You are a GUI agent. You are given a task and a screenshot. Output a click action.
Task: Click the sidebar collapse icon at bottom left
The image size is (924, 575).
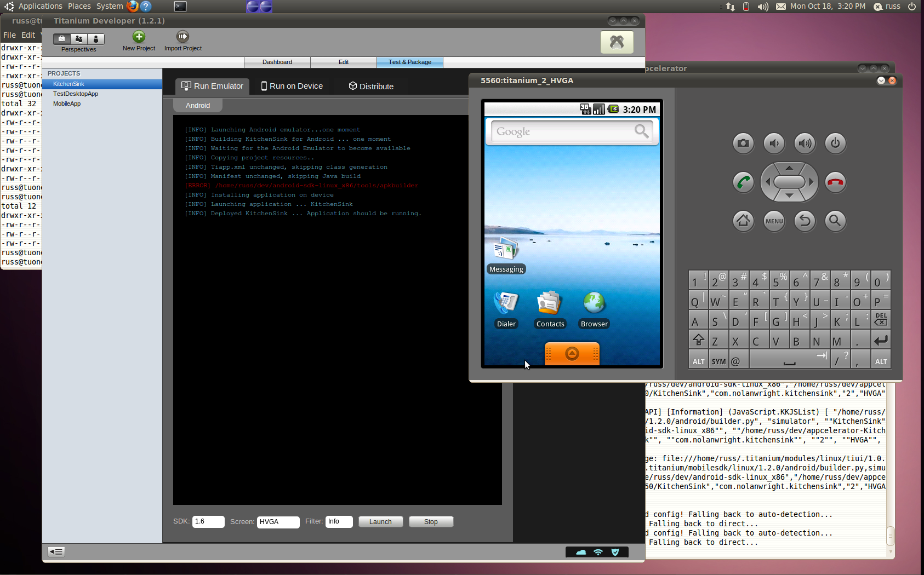(x=56, y=552)
